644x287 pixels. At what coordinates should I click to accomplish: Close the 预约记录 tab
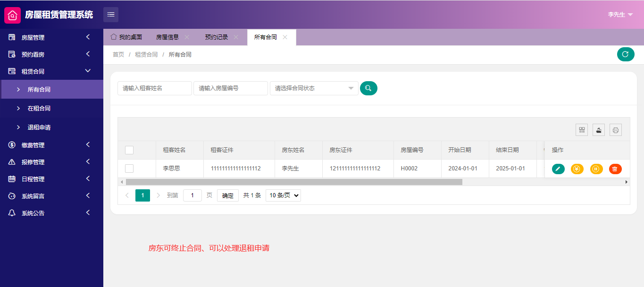[x=236, y=37]
